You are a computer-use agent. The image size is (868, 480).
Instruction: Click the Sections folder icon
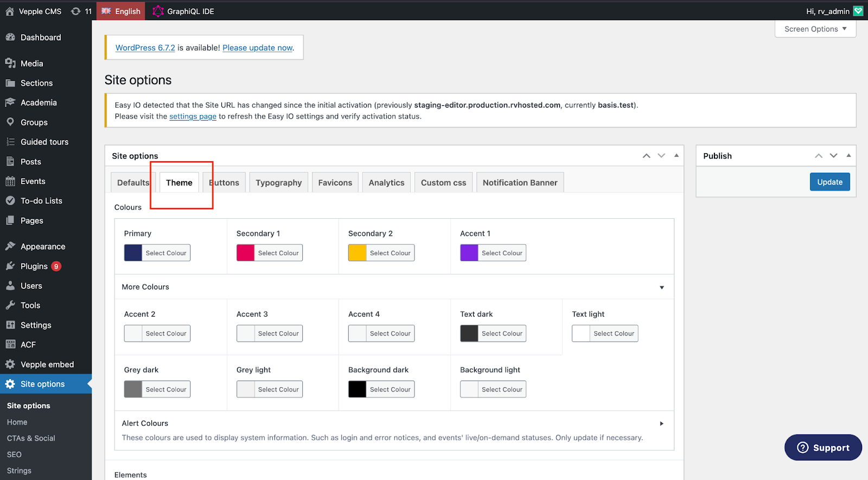pos(10,83)
